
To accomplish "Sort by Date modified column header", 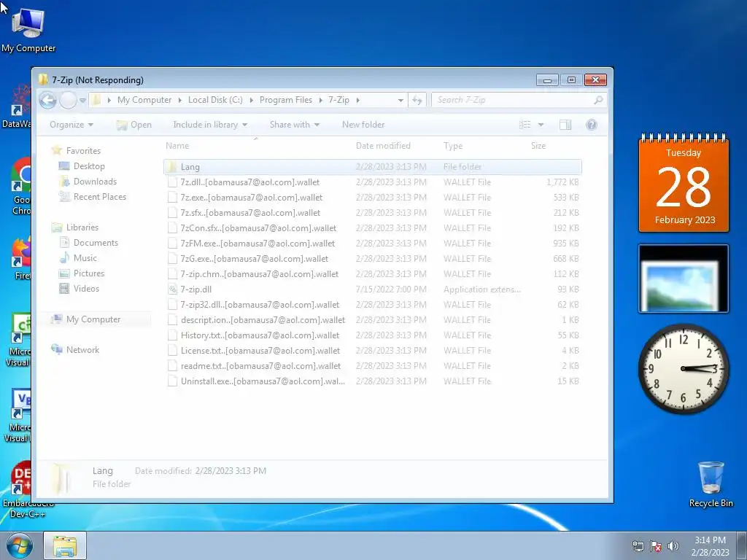I will click(383, 146).
